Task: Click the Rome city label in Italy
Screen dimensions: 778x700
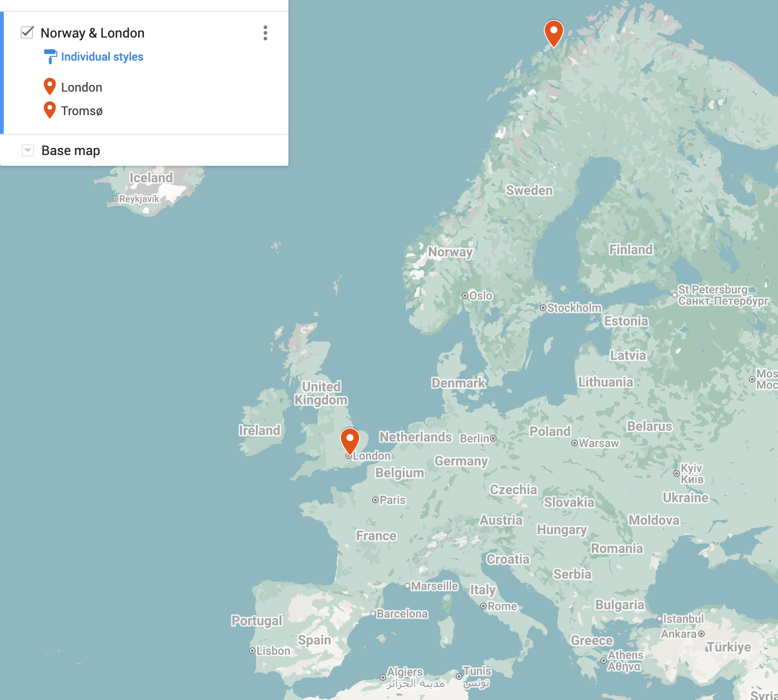Action: coord(502,606)
